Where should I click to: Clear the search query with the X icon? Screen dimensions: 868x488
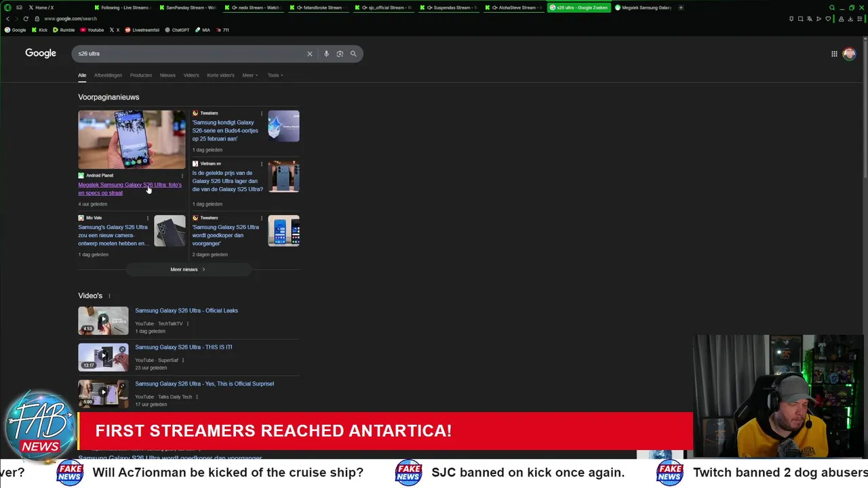click(x=310, y=54)
